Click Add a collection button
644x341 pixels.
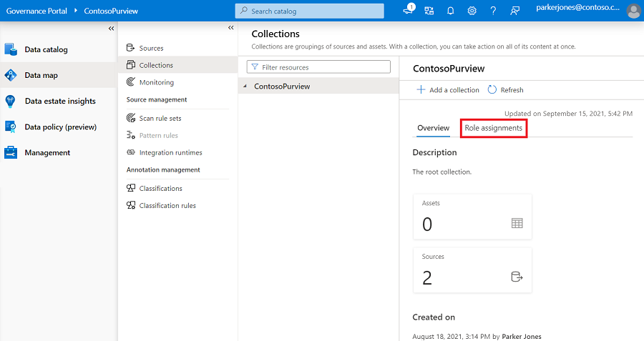[x=448, y=90]
